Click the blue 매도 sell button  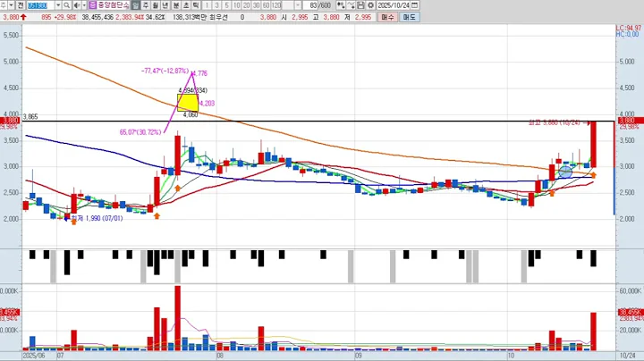pyautogui.click(x=409, y=17)
